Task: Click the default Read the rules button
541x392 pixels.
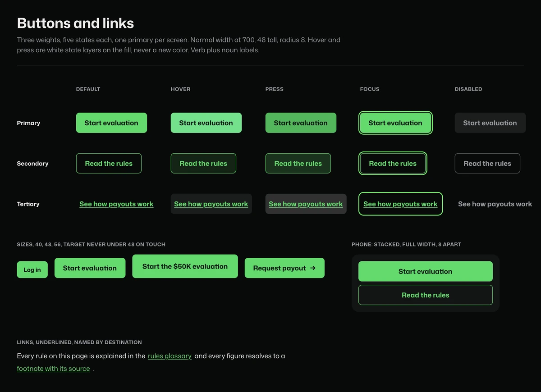Action: (109, 163)
